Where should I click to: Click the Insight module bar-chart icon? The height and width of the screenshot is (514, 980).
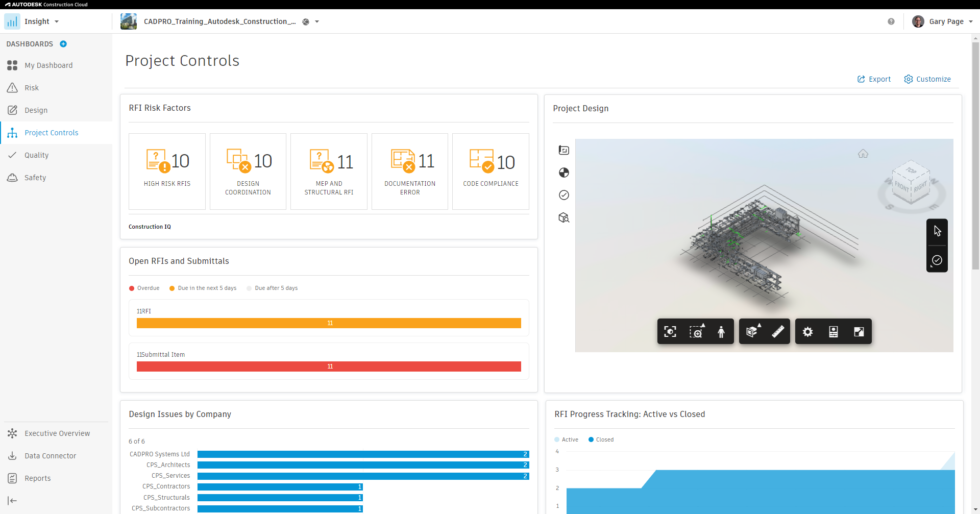tap(12, 21)
